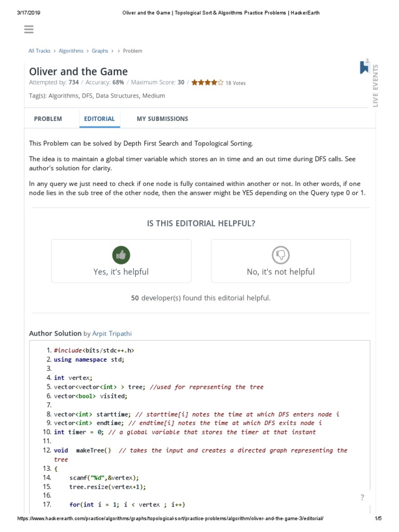
Task: Open the Live Events side panel
Action: pos(375,86)
